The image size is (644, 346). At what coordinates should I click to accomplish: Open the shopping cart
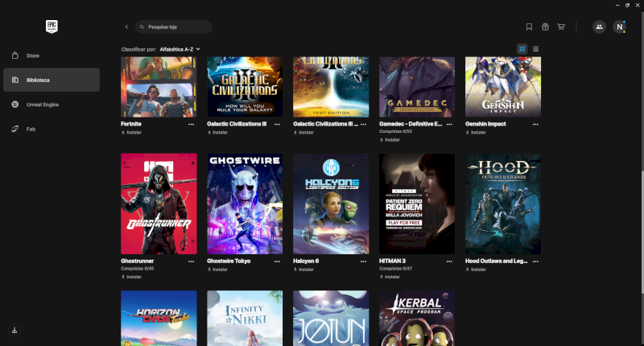(x=561, y=27)
